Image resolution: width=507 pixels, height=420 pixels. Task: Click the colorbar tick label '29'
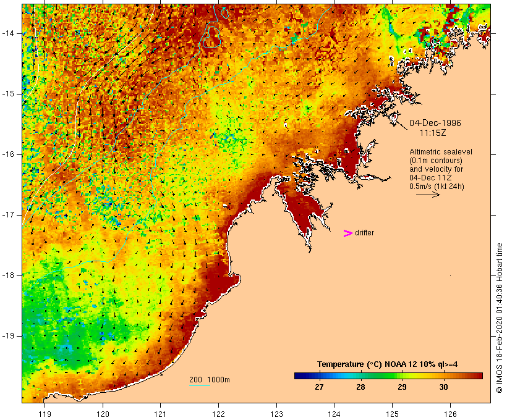click(x=402, y=387)
